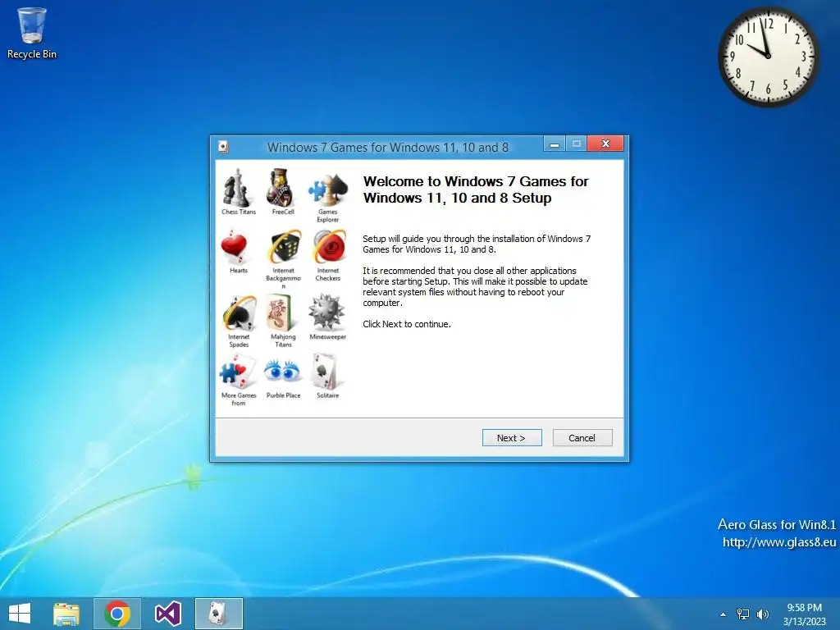Click the Hearts game icon
Viewport: 840px width, 630px height.
(234, 248)
